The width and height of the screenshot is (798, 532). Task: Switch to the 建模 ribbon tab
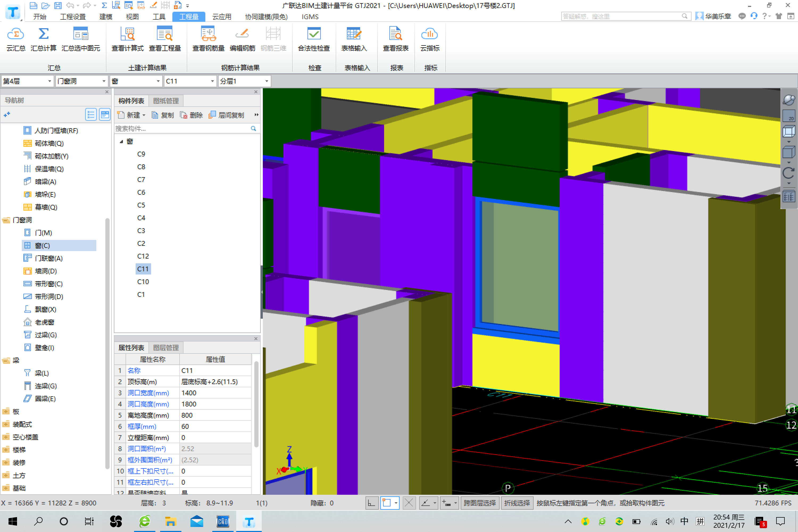tap(106, 16)
